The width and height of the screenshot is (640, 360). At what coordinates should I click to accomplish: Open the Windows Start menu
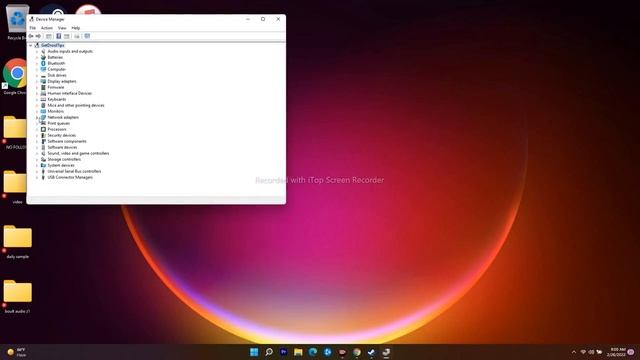[254, 352]
